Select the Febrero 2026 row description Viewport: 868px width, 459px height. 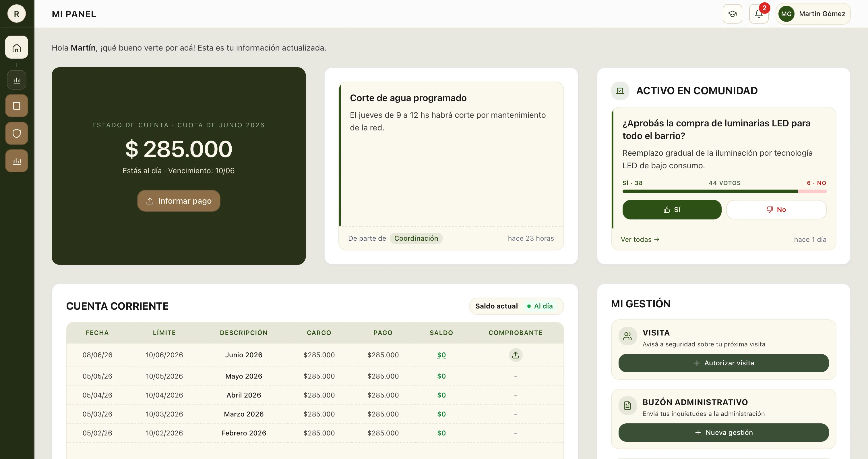[244, 433]
